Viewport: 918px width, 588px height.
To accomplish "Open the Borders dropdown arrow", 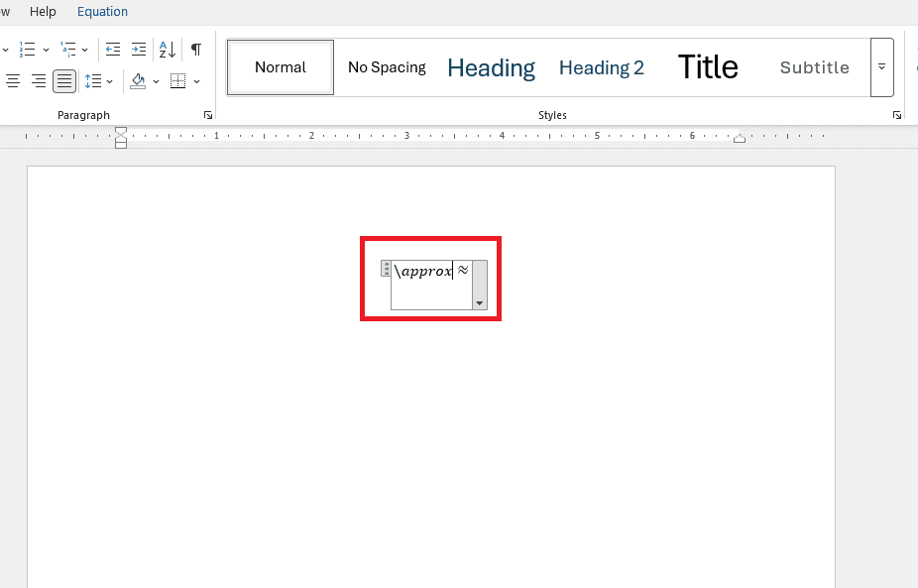I will point(196,81).
